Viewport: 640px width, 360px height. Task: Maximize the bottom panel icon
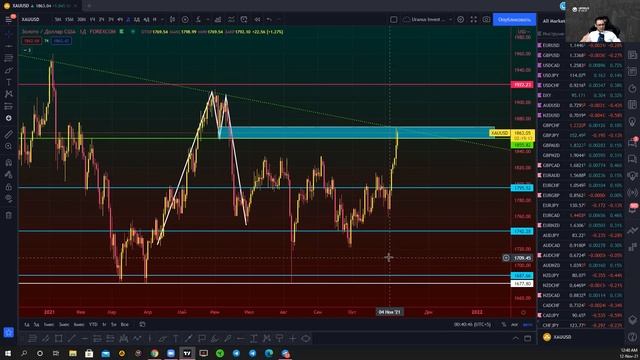(528, 338)
